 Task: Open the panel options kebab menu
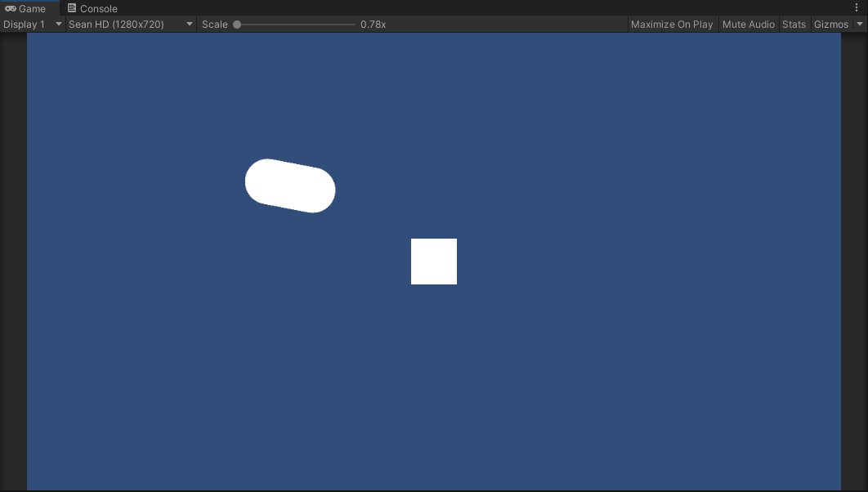[857, 7]
